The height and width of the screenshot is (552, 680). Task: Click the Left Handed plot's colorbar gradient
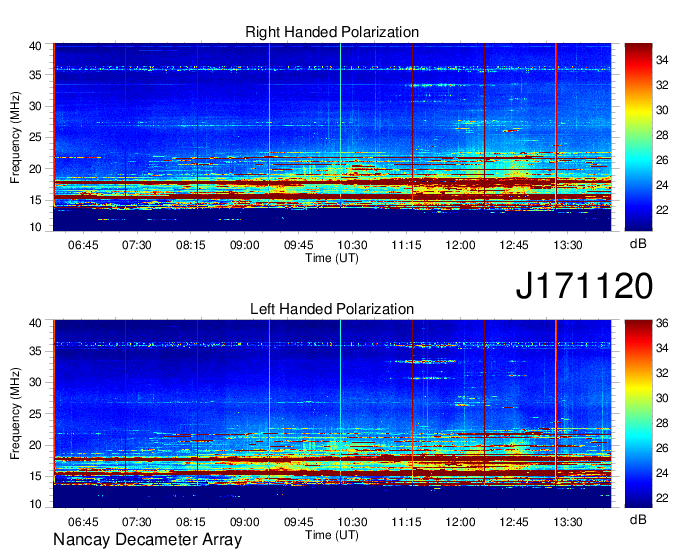coord(638,414)
